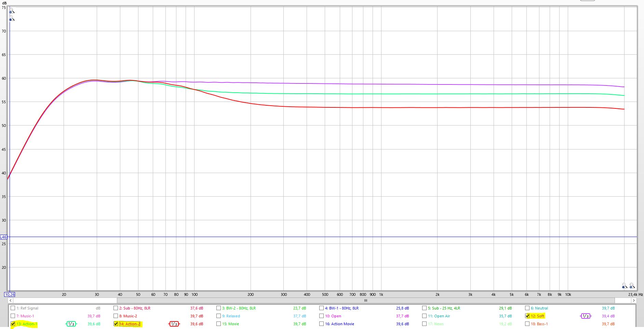
Task: Check the 18: Bass-1 trace box
Action: [527, 324]
